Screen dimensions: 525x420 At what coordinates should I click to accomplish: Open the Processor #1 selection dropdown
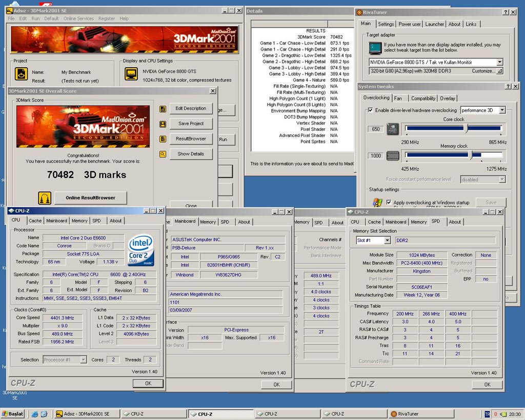pos(84,359)
